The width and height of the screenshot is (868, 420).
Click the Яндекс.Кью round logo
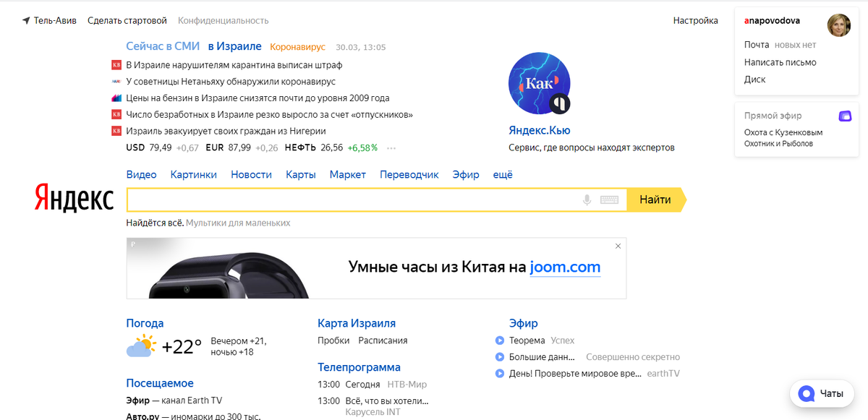[540, 83]
